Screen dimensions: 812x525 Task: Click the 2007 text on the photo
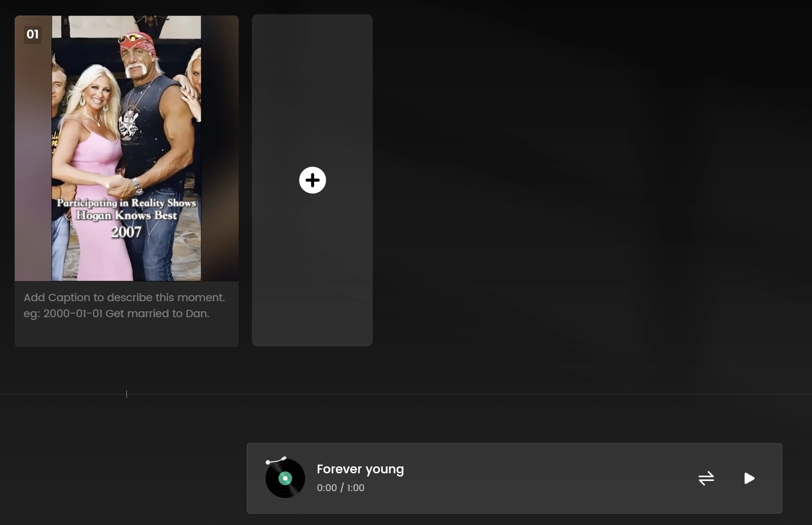(x=126, y=232)
